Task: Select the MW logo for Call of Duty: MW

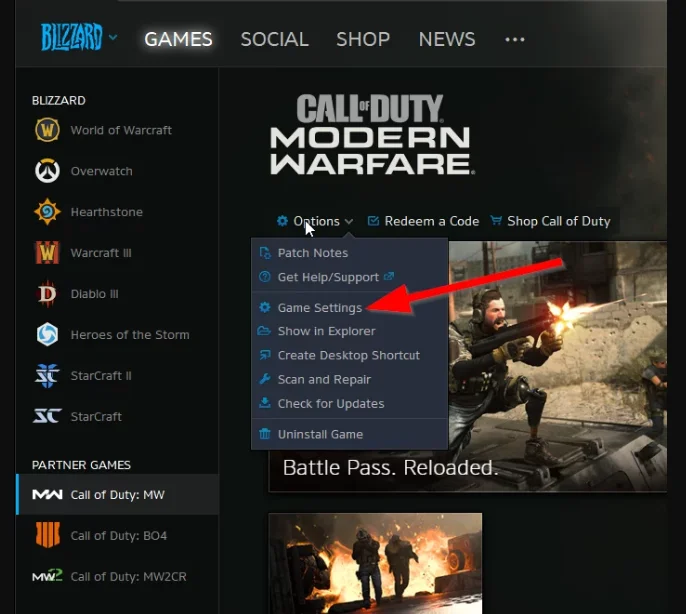Action: click(47, 495)
